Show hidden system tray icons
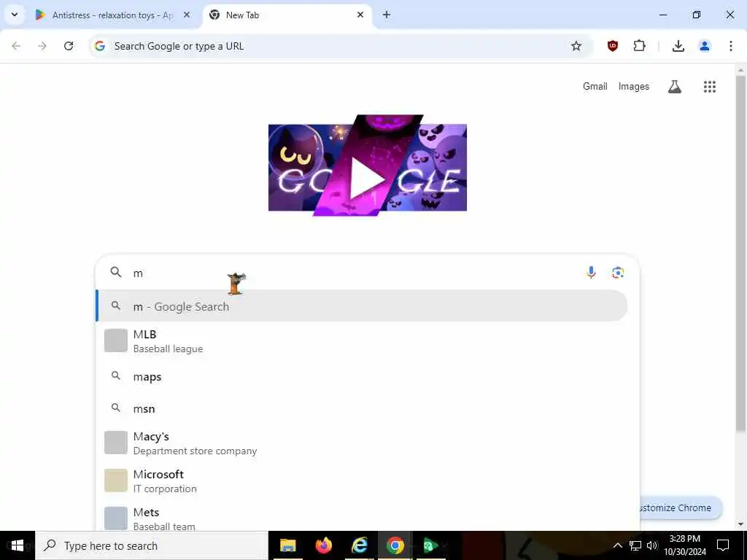 [x=617, y=545]
